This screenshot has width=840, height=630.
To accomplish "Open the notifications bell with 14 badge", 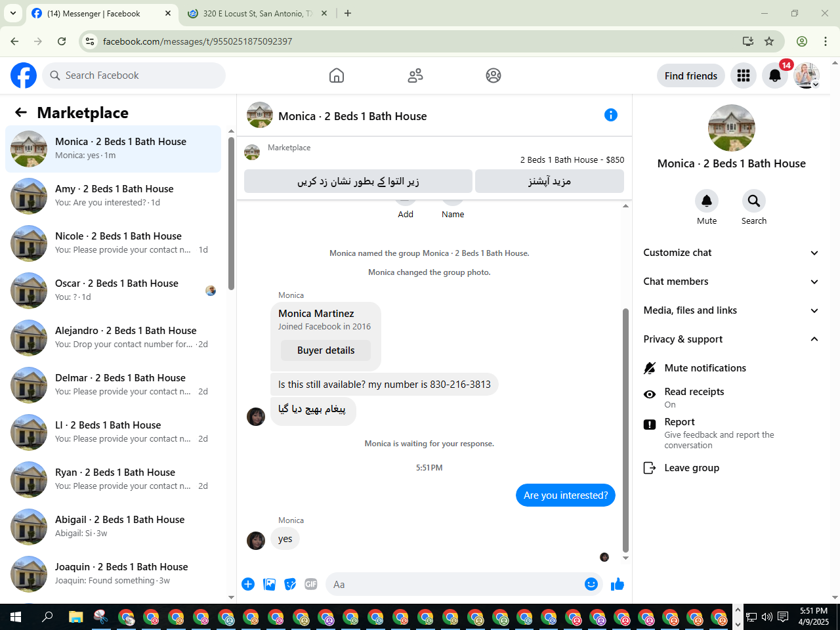I will (775, 75).
